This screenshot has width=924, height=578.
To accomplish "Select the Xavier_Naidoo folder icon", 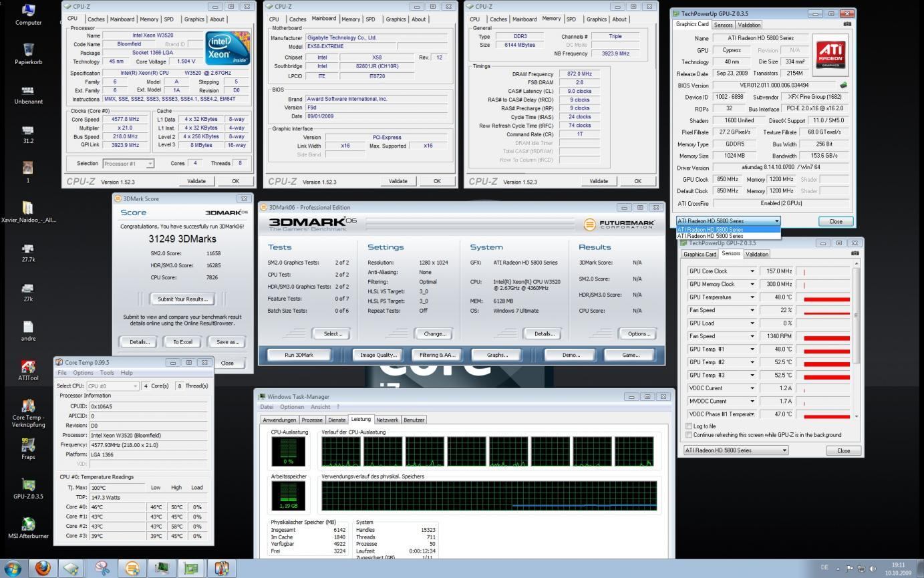I will (x=28, y=212).
